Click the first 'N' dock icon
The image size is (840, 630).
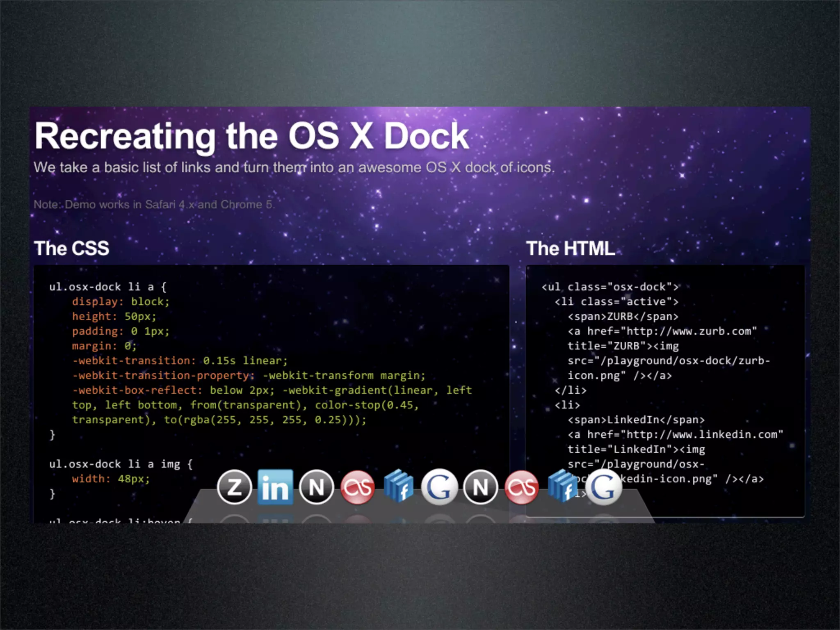316,487
